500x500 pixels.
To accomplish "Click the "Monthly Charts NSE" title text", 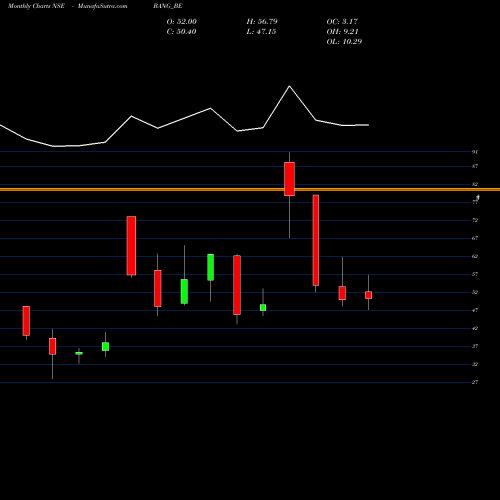I will [36, 6].
